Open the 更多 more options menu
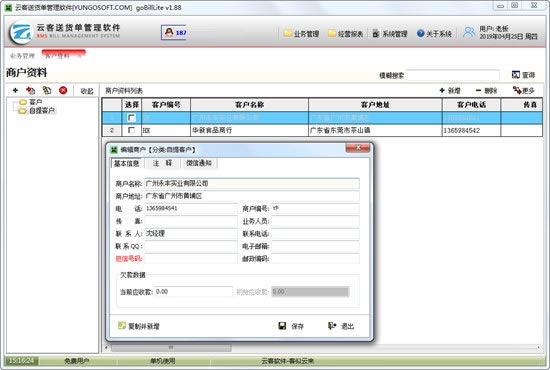 point(524,90)
